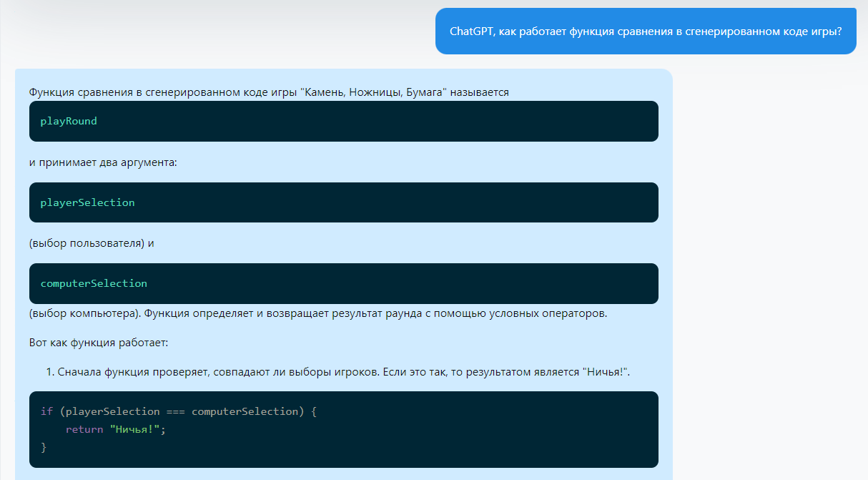This screenshot has height=480, width=868.
Task: Click the "if" keyword in the code snippet
Action: (46, 411)
